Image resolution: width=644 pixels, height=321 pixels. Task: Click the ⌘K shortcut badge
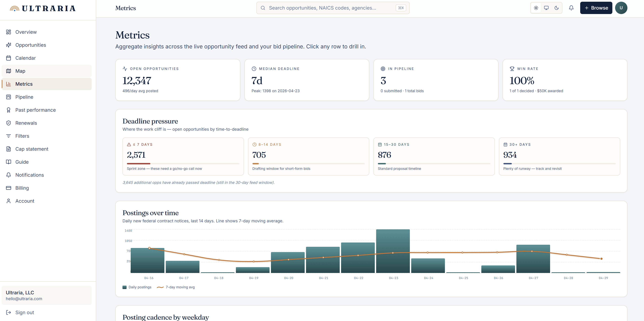tap(401, 8)
